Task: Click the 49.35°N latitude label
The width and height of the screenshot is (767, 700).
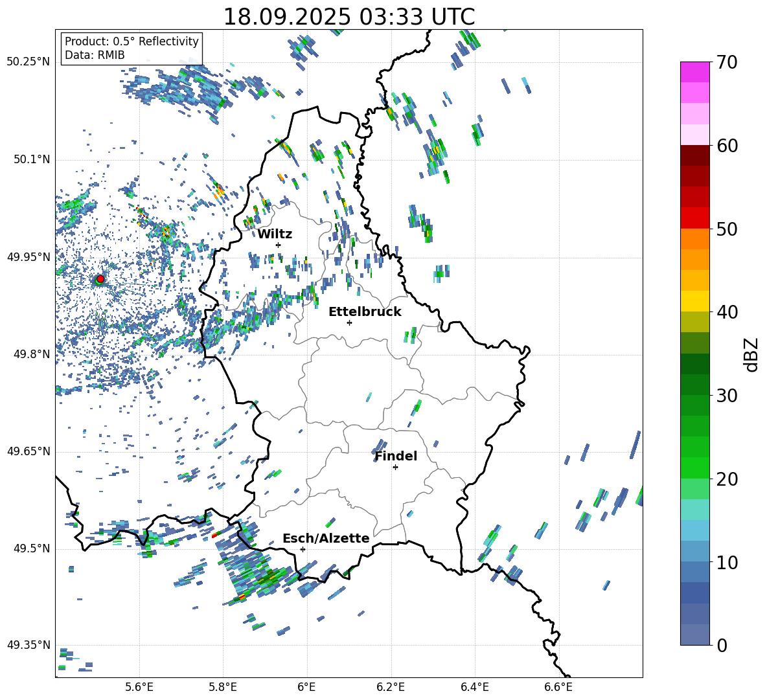Action: pyautogui.click(x=29, y=645)
